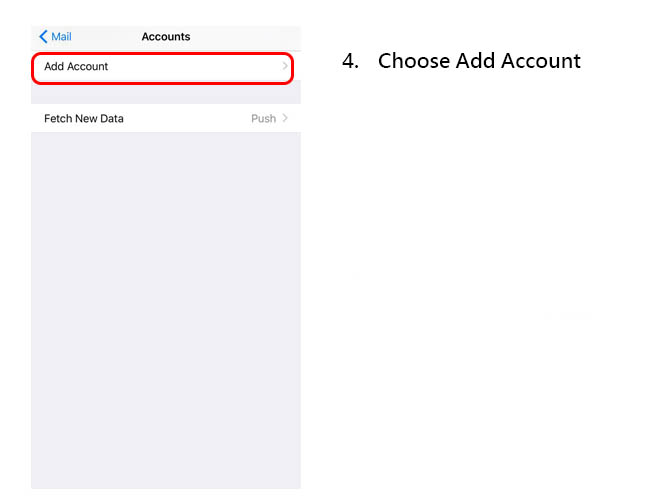Viewport: 647px width, 500px height.
Task: Tap the blue back chevron icon
Action: 43,37
